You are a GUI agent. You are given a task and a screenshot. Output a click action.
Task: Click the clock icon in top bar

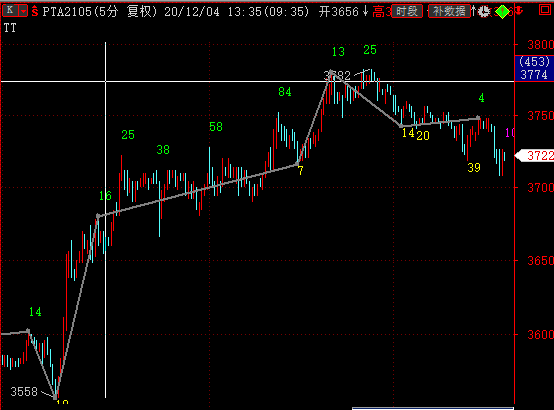tap(484, 12)
